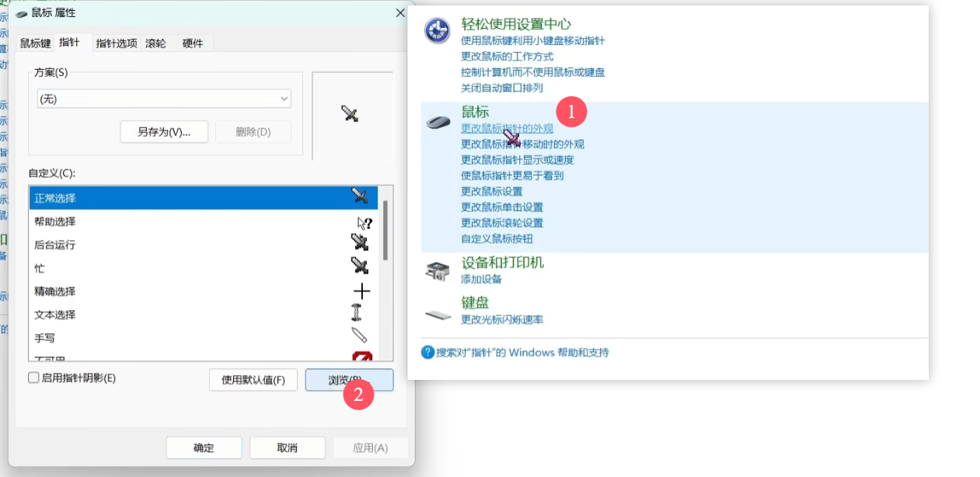Click the Help Select cursor icon
The width and height of the screenshot is (980, 477).
pyautogui.click(x=364, y=222)
